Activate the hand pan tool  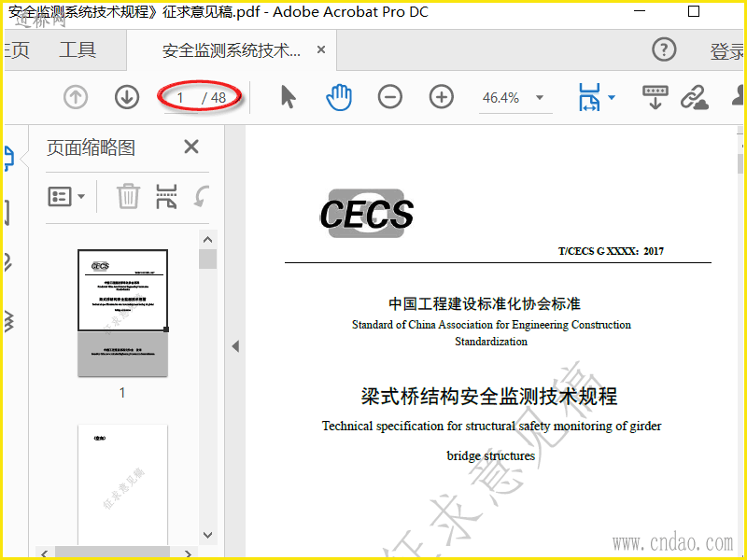[339, 97]
